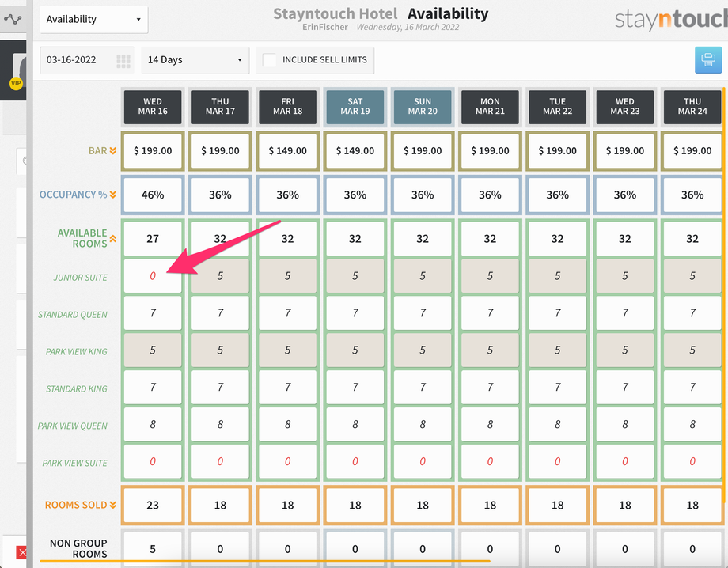Click the Occupancy % row label
The image size is (728, 568).
pyautogui.click(x=74, y=195)
